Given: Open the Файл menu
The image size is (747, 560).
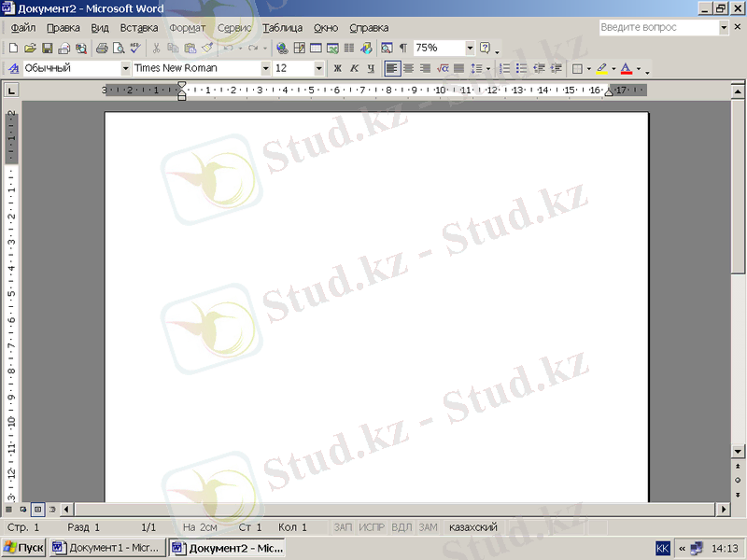Looking at the screenshot, I should (x=23, y=28).
